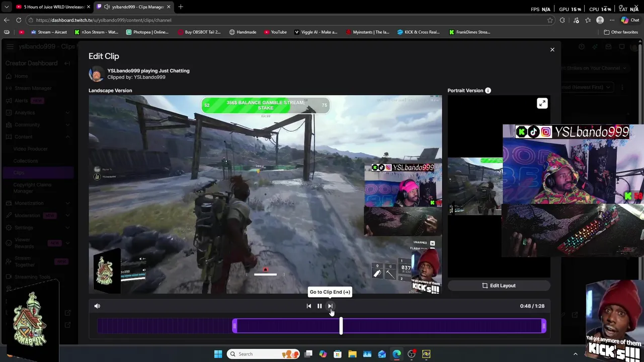The height and width of the screenshot is (362, 644).
Task: Open the browser tab search dropdown
Action: [x=6, y=7]
